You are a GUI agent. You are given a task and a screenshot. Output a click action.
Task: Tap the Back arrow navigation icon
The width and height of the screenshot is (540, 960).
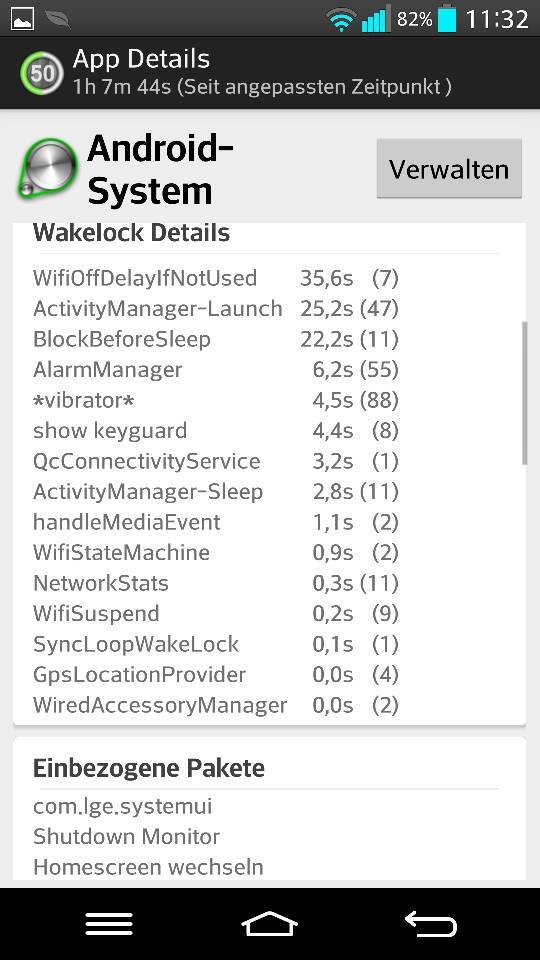coord(431,924)
